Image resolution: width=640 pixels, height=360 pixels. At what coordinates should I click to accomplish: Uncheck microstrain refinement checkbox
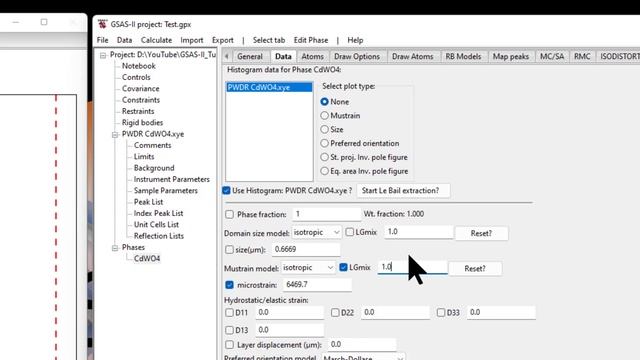click(229, 285)
